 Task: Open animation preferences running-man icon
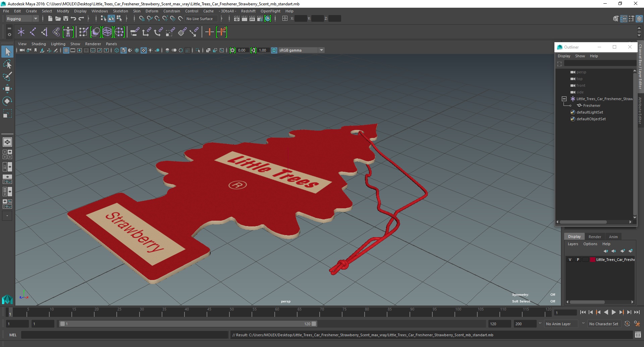pos(637,324)
